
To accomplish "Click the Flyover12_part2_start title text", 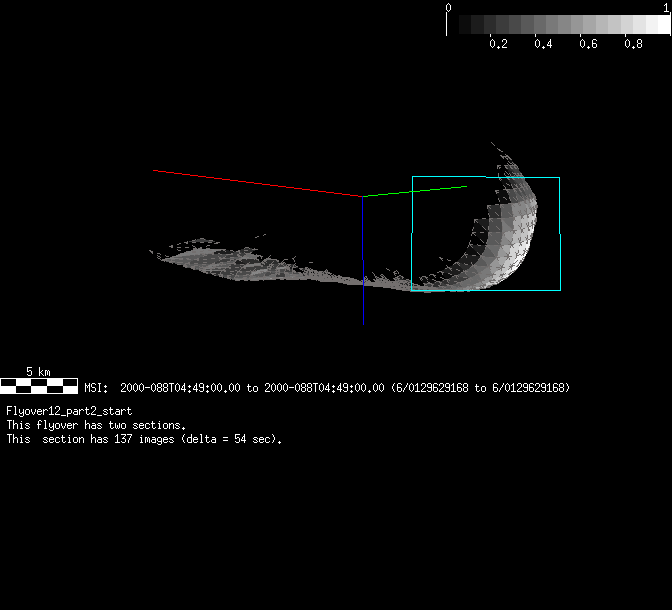I will tap(69, 411).
